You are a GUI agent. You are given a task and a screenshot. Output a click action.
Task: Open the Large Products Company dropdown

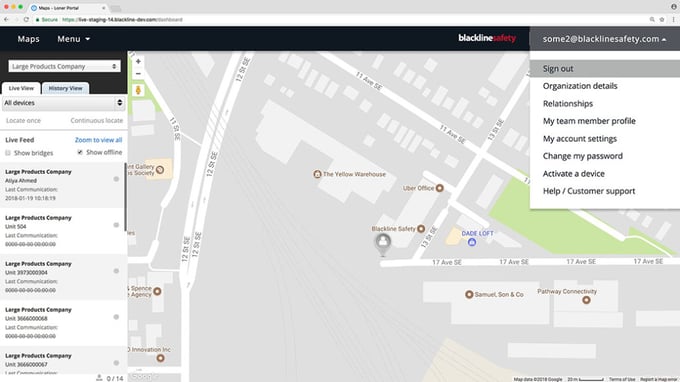(x=64, y=66)
